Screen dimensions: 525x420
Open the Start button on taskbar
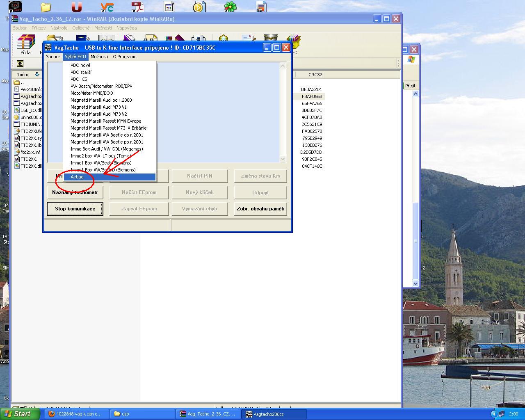click(20, 414)
